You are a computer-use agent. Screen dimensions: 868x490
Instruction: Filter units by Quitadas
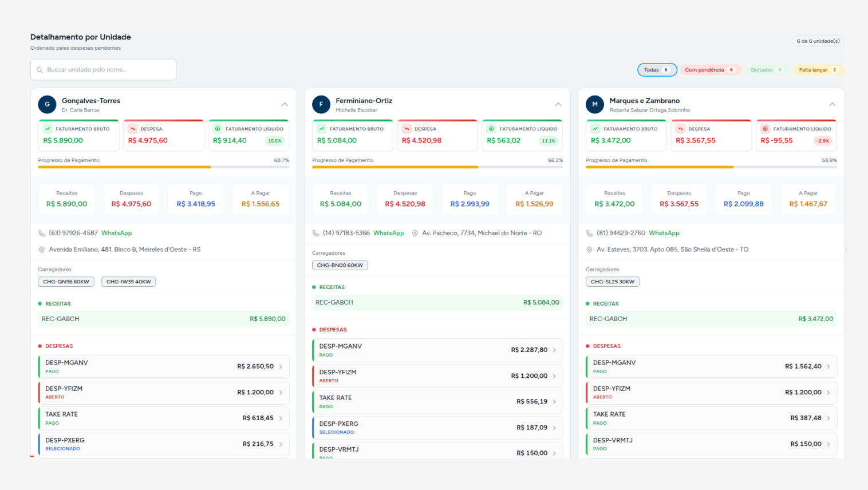(x=767, y=70)
